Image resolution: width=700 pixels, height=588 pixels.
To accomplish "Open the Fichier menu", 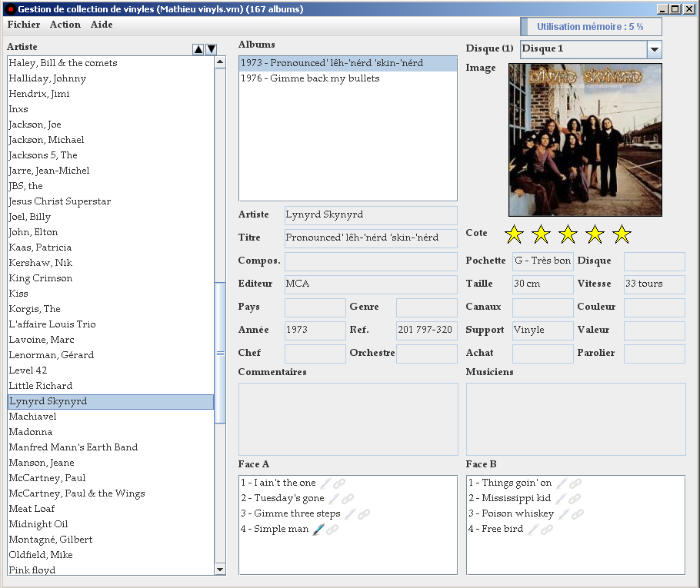I will pos(24,25).
